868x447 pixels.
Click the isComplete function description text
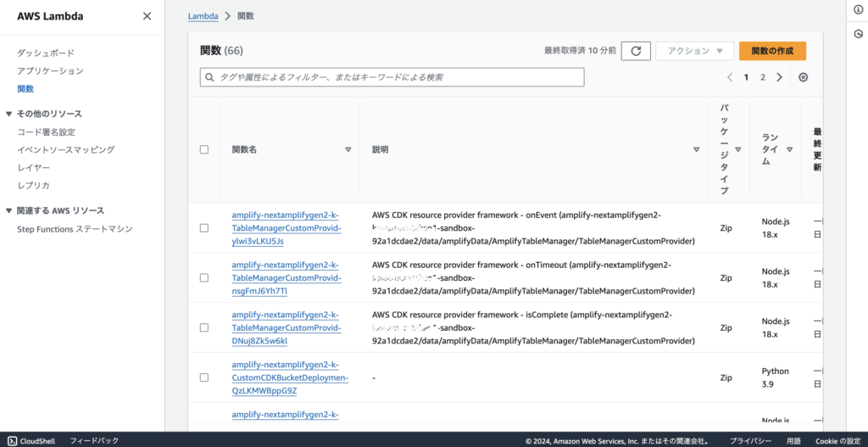click(x=534, y=328)
